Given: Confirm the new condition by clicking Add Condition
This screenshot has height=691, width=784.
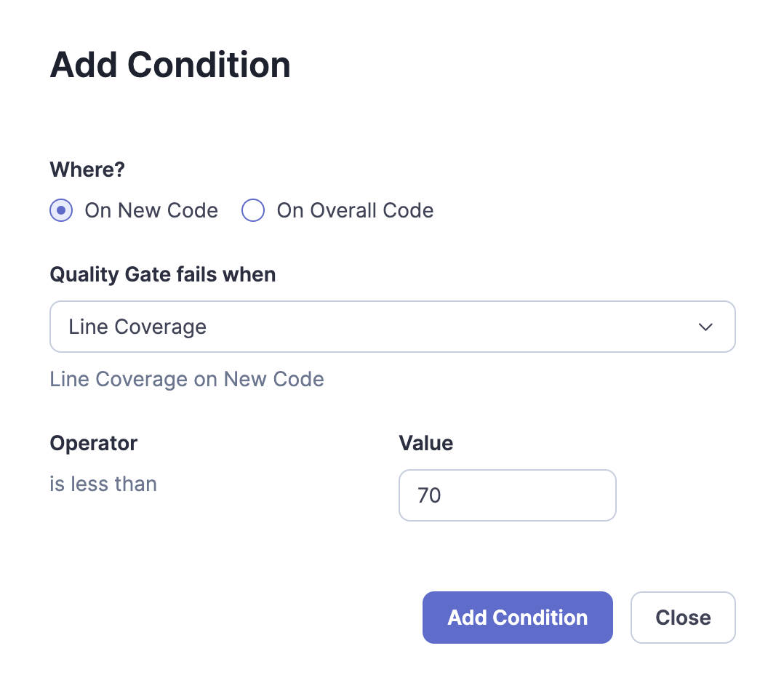Looking at the screenshot, I should (x=517, y=617).
